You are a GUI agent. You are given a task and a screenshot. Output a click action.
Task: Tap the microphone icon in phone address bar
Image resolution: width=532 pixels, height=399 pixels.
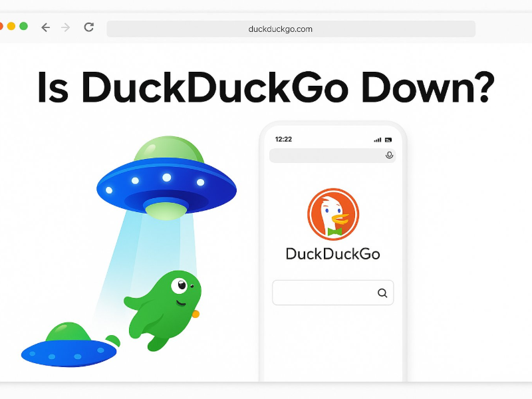(x=389, y=155)
